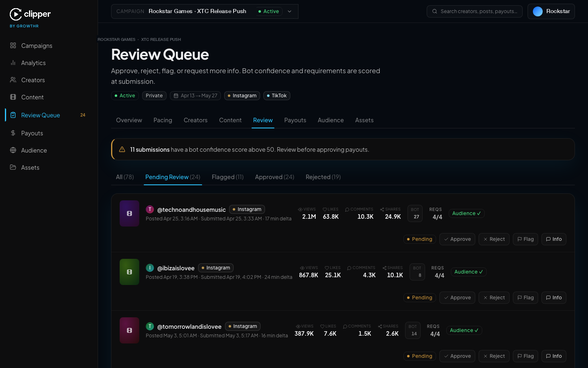Reject the @technoandhousemusic submission

pos(494,239)
